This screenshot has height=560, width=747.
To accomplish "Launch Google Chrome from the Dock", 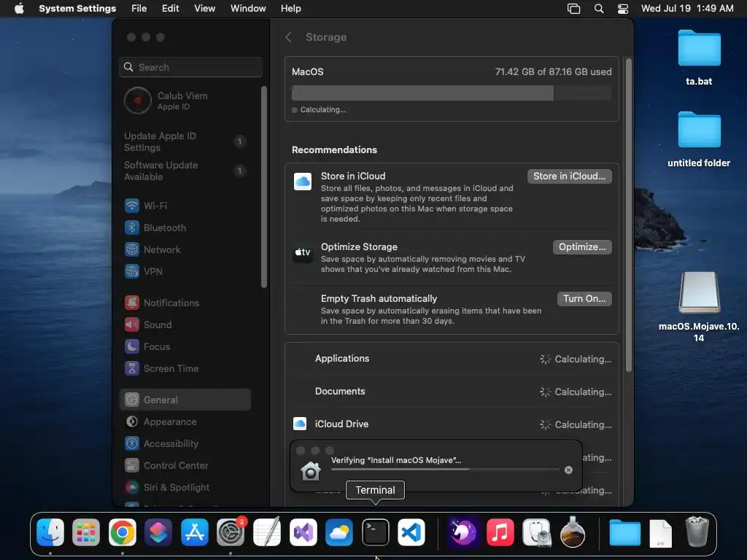I will click(123, 532).
